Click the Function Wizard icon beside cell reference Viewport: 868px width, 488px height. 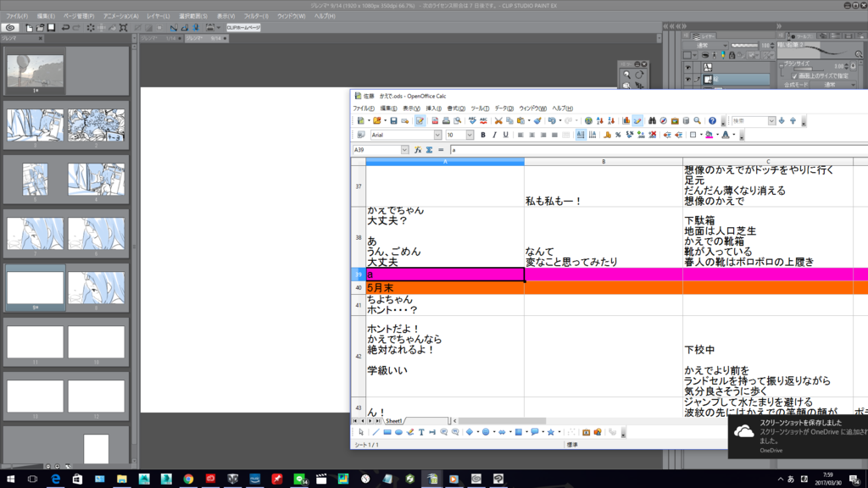point(418,150)
